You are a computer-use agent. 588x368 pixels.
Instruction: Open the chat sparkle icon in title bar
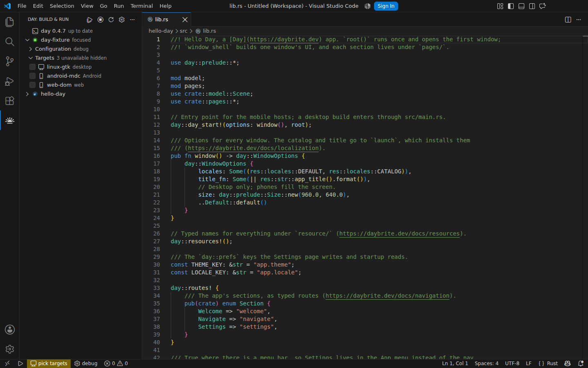coord(543,6)
